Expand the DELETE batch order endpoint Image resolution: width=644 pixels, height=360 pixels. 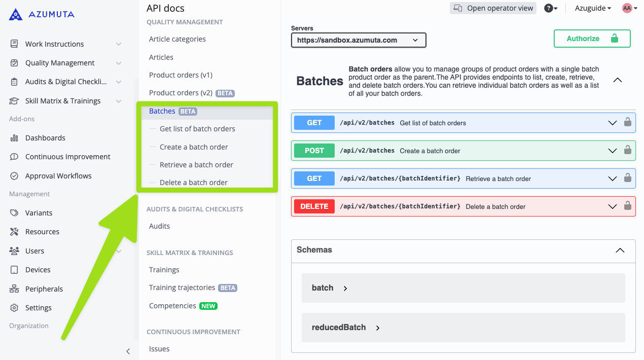tap(612, 206)
